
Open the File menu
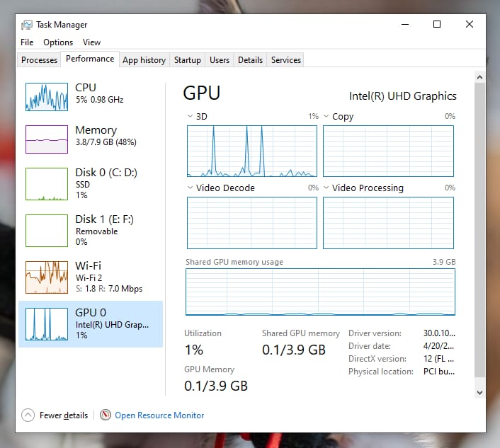tap(27, 42)
